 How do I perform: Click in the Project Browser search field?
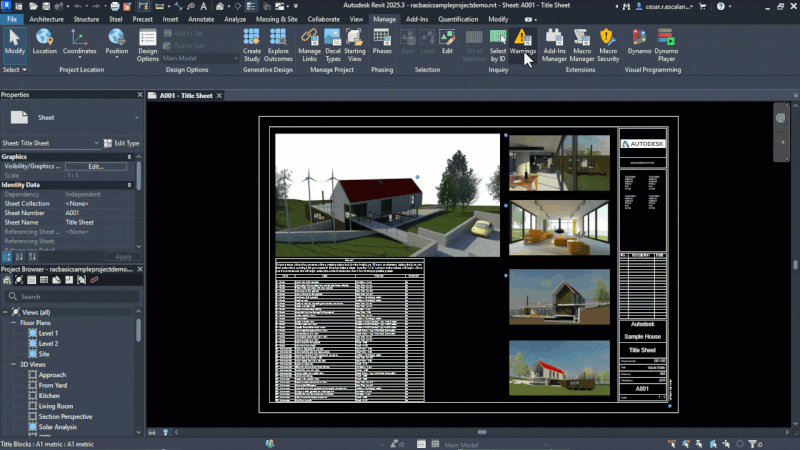71,296
